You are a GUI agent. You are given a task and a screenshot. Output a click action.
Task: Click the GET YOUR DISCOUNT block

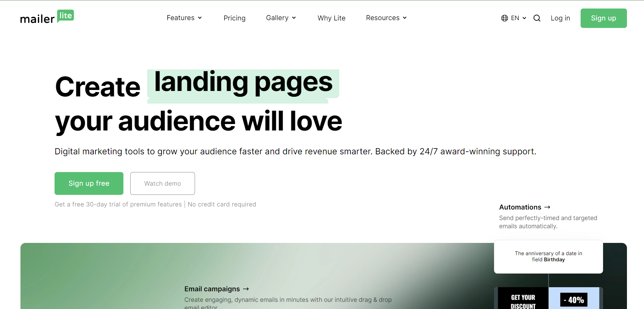tap(523, 299)
